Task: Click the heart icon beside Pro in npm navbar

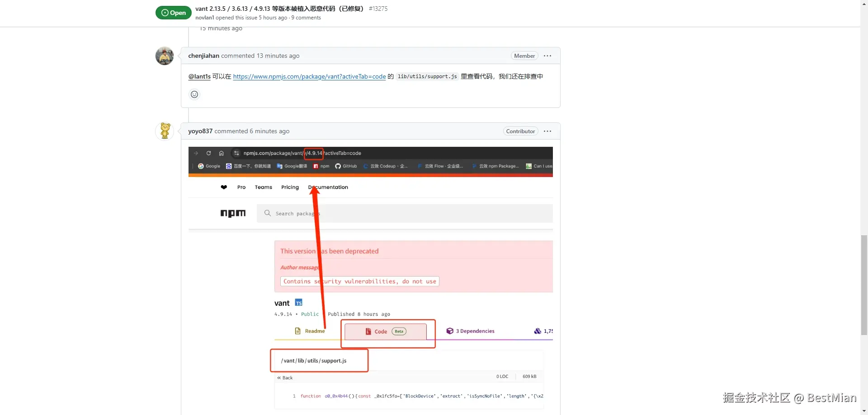Action: (x=224, y=187)
